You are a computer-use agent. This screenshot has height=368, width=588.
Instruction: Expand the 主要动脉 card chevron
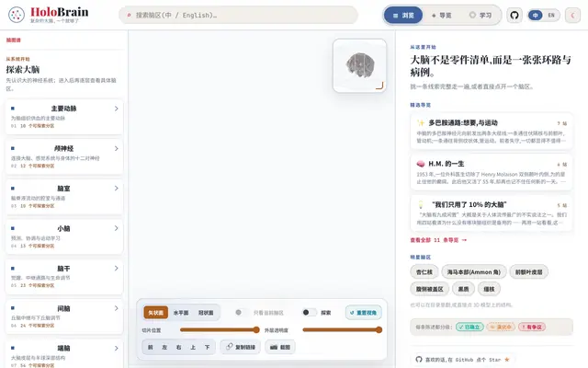pyautogui.click(x=117, y=109)
